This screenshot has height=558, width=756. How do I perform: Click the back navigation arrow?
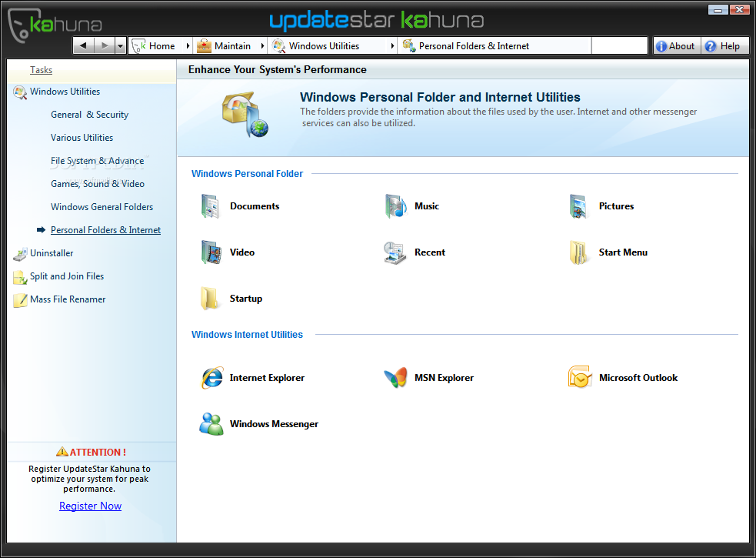click(x=83, y=46)
